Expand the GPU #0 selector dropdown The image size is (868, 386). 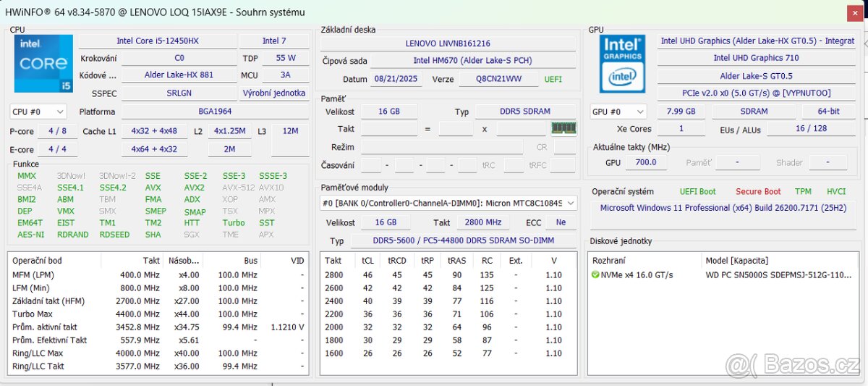(618, 112)
